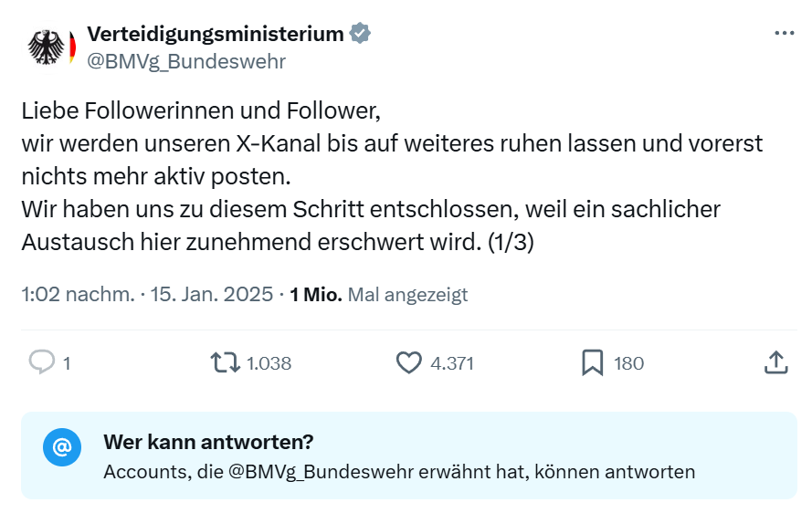812x513 pixels.
Task: Click the reply count number 1
Action: 67,363
